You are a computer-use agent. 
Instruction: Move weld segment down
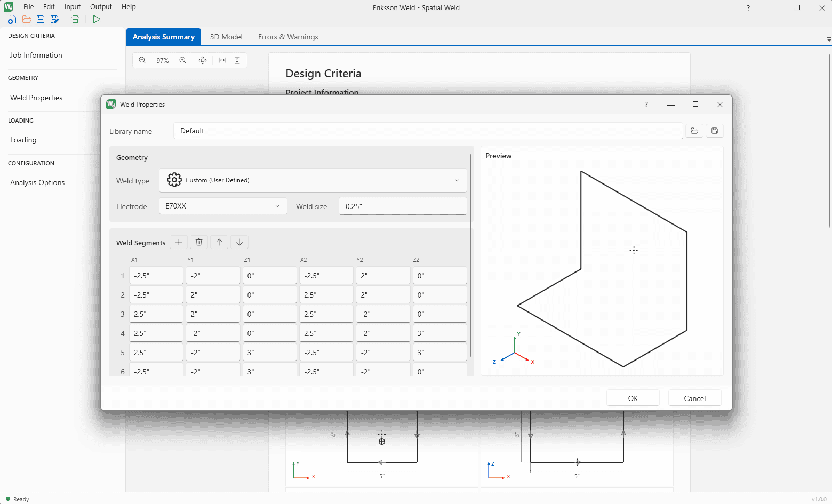tap(239, 242)
